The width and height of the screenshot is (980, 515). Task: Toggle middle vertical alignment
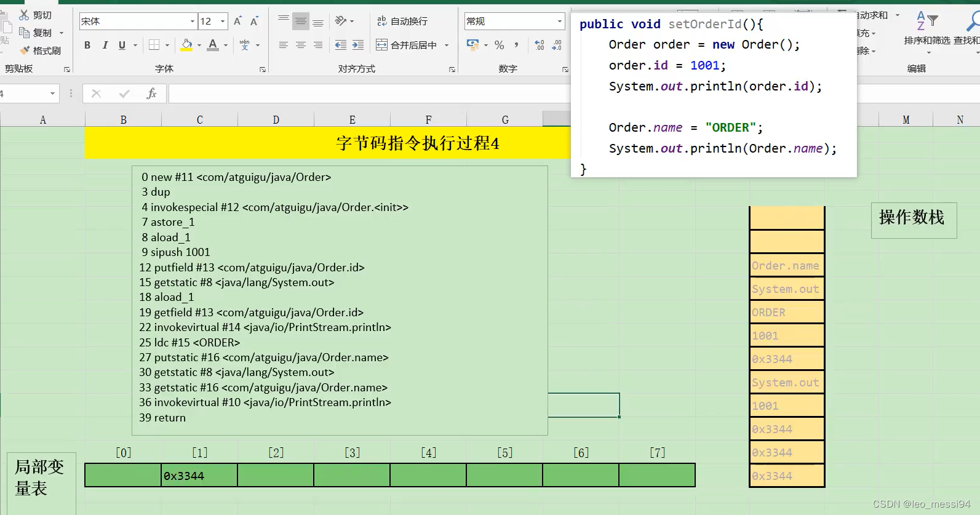coord(301,21)
